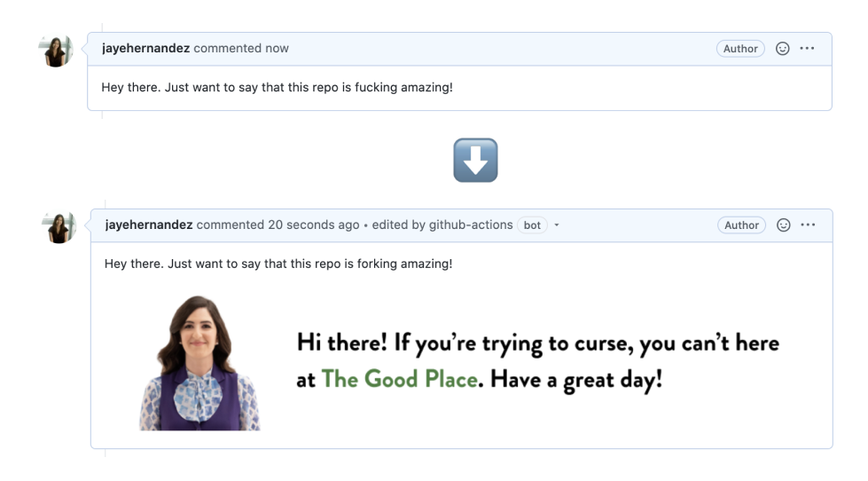Open options menu on the 'commented now' comment

pyautogui.click(x=807, y=48)
